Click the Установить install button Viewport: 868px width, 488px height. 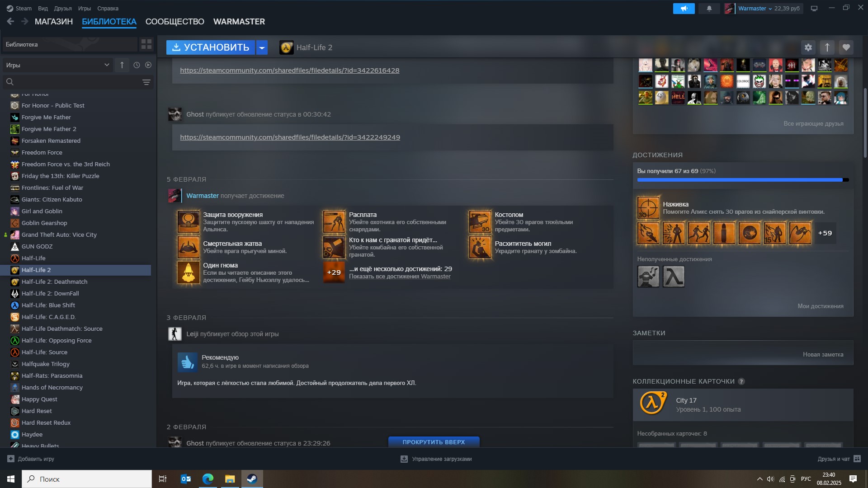(210, 47)
